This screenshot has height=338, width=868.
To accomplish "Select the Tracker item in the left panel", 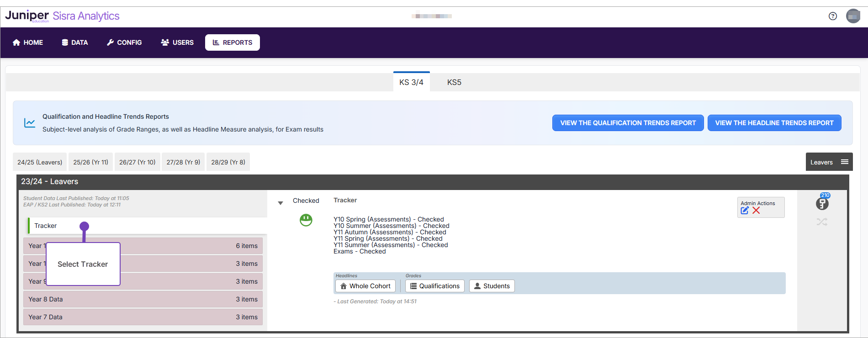I will [x=46, y=226].
